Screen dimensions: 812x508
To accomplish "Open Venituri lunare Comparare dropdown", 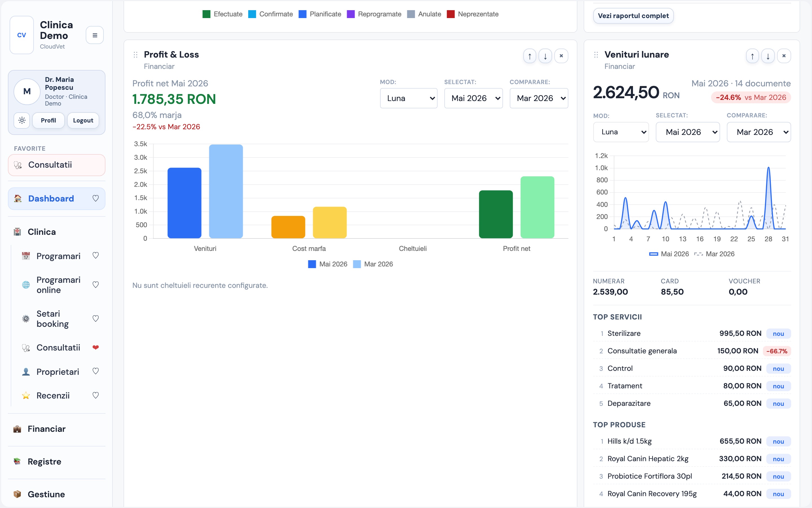I will (759, 132).
